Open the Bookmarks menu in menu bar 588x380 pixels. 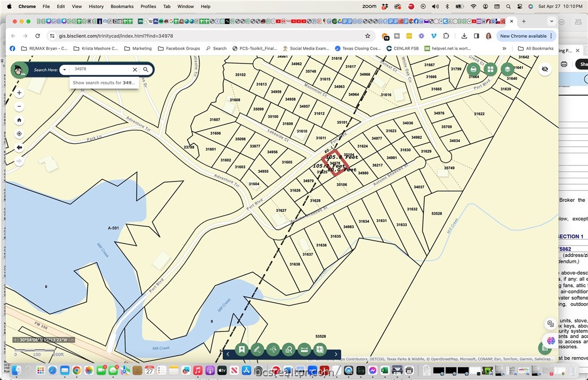122,6
